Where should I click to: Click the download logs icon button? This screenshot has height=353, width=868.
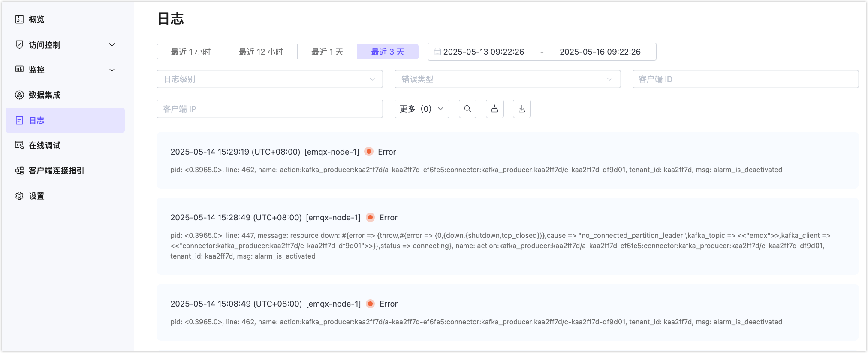click(x=521, y=109)
